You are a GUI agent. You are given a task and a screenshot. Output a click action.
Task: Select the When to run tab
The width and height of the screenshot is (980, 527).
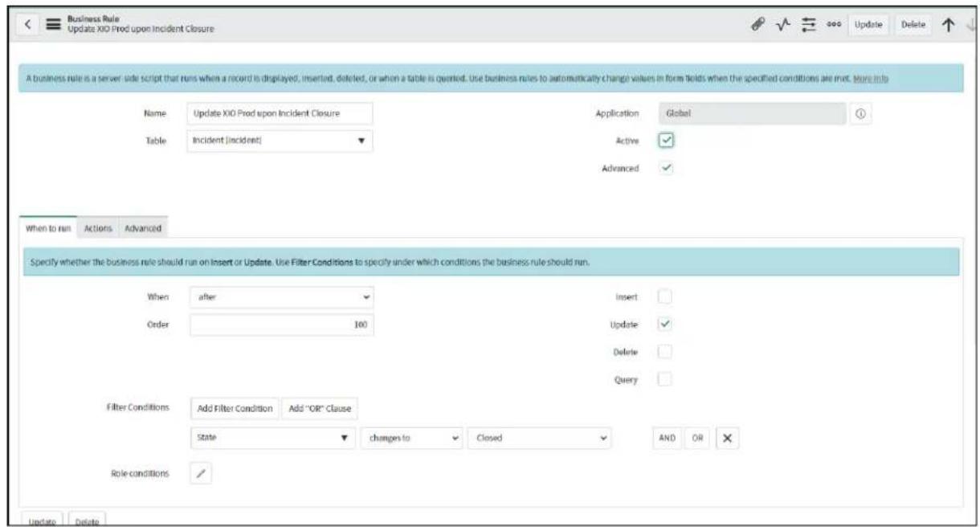pos(47,229)
